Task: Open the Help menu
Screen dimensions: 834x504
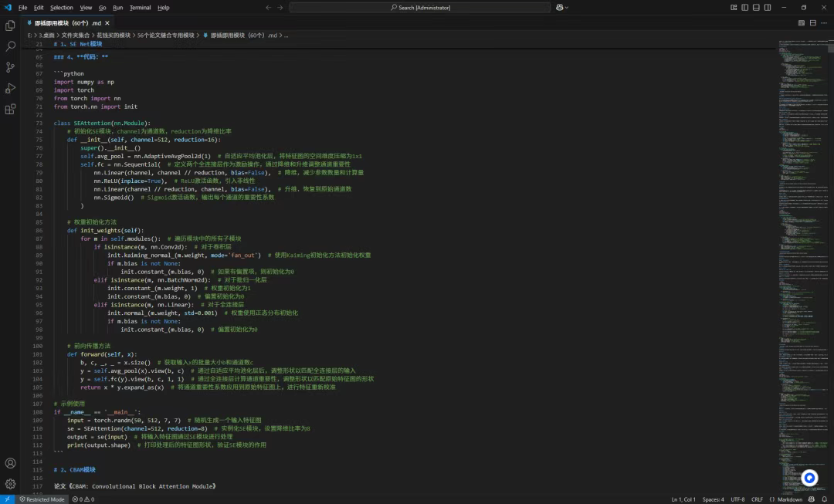Action: pyautogui.click(x=163, y=8)
